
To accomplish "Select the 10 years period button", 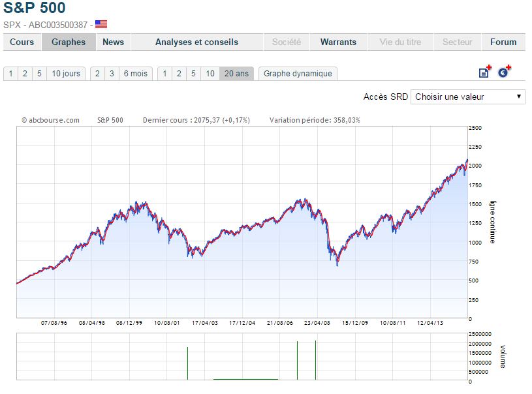I will [210, 74].
